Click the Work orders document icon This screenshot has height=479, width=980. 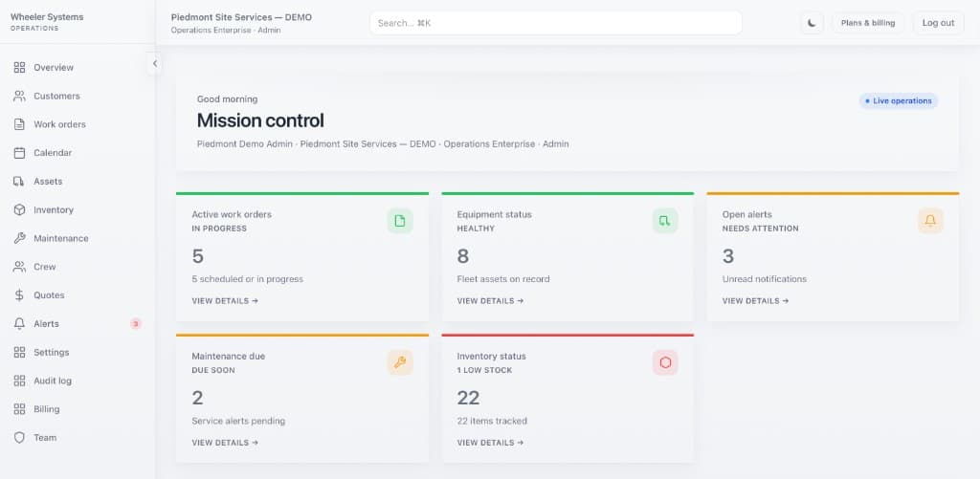(19, 124)
